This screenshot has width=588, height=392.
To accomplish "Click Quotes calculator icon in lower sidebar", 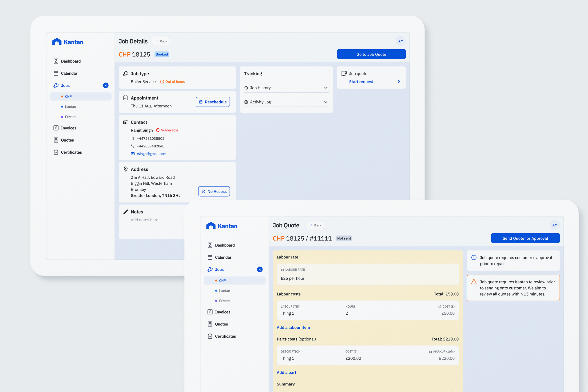I will [210, 324].
